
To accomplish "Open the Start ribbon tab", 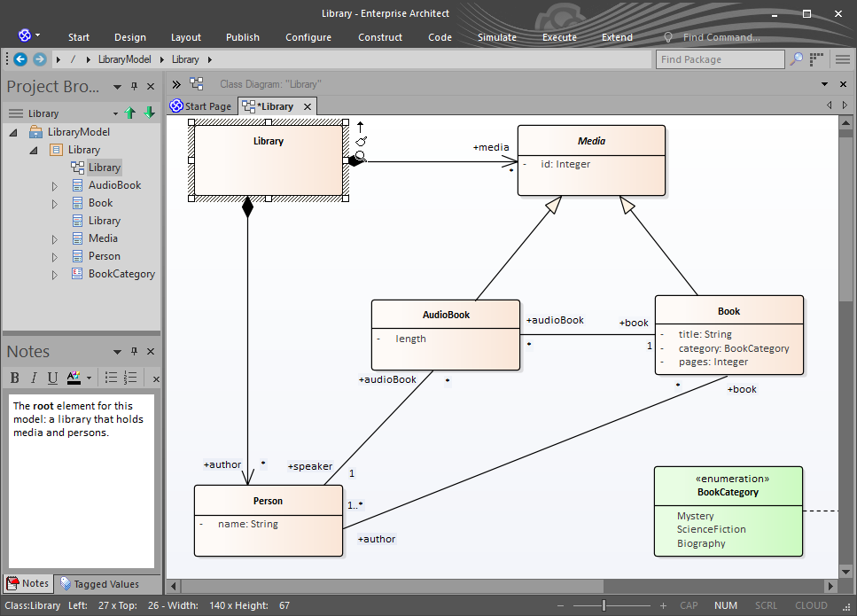I will (x=79, y=37).
